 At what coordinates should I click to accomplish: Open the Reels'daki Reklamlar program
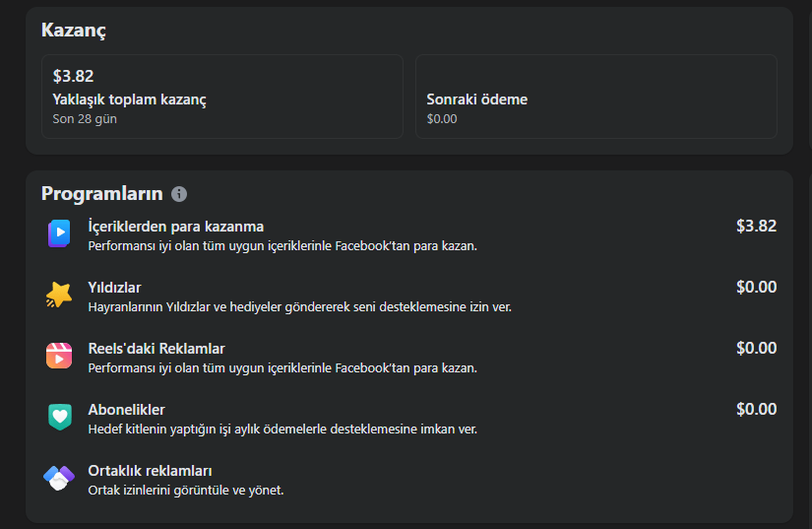coord(409,358)
